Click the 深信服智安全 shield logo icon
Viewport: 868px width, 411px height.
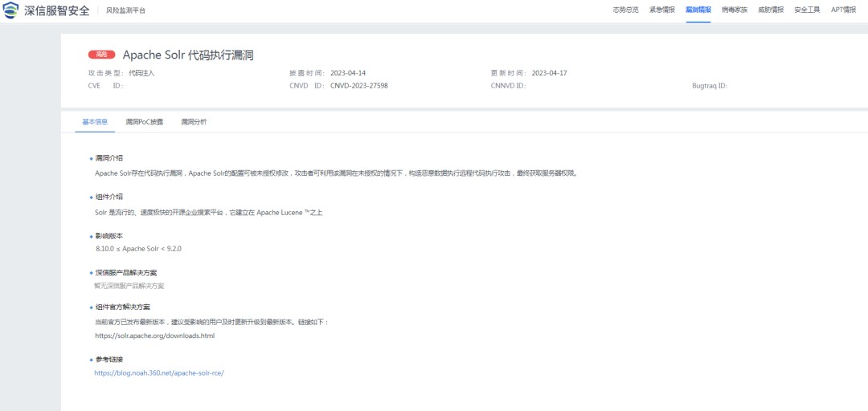(x=11, y=10)
